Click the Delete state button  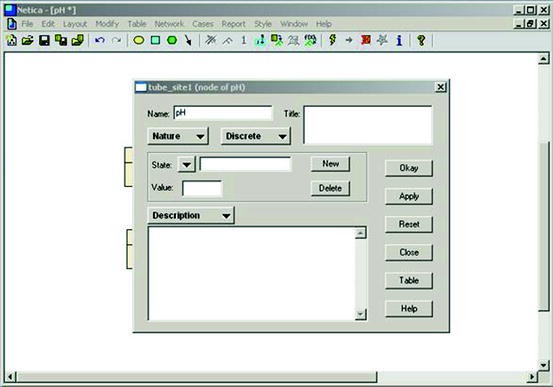330,188
